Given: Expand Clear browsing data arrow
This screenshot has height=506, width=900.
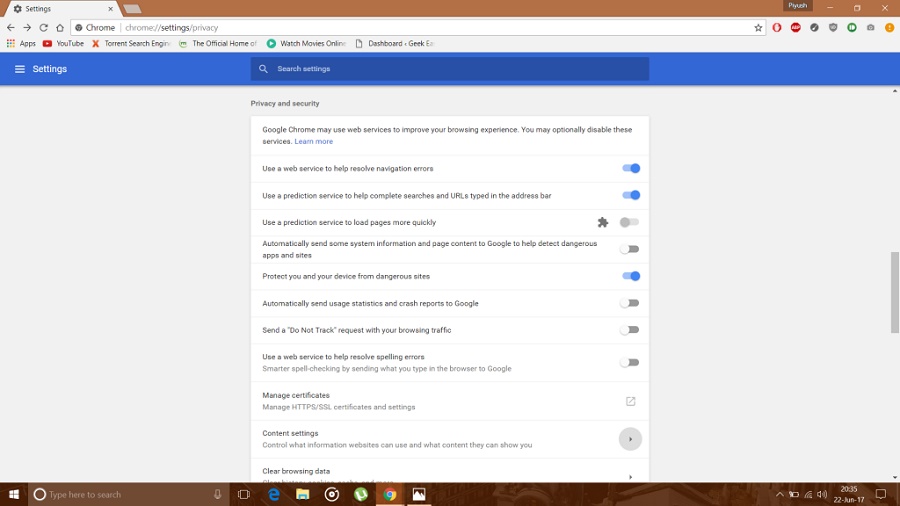Looking at the screenshot, I should pos(630,477).
